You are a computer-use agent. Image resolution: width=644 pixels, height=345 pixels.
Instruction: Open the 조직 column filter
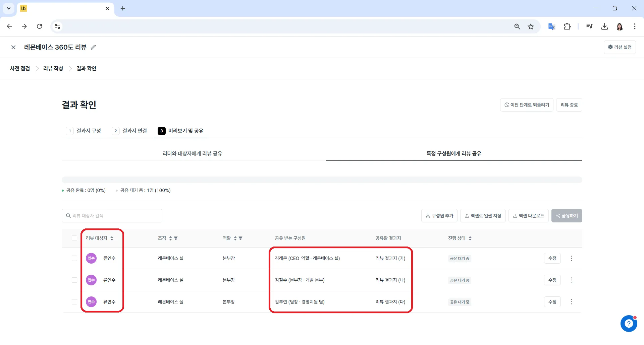[x=176, y=238]
